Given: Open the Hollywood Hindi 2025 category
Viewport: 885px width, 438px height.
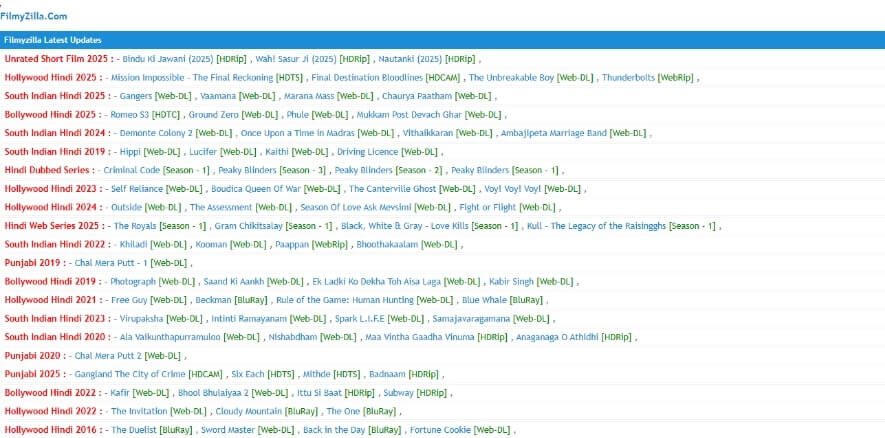Looking at the screenshot, I should pos(54,77).
